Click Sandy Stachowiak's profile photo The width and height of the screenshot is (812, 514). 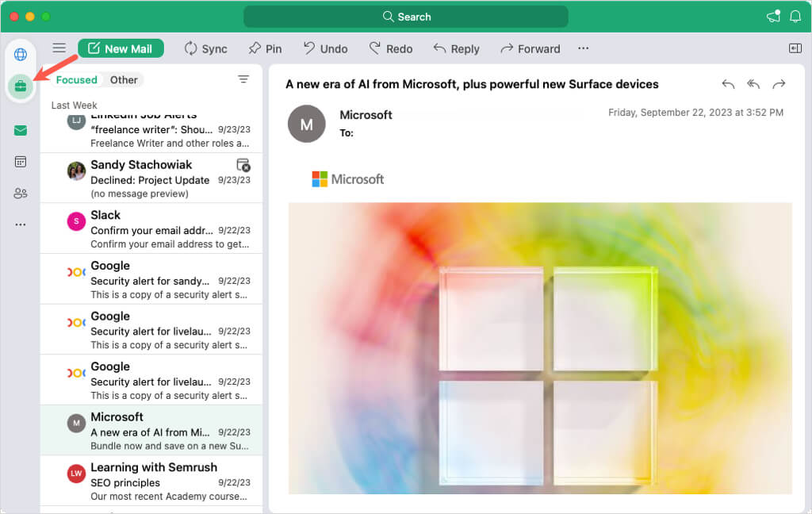[x=76, y=171]
